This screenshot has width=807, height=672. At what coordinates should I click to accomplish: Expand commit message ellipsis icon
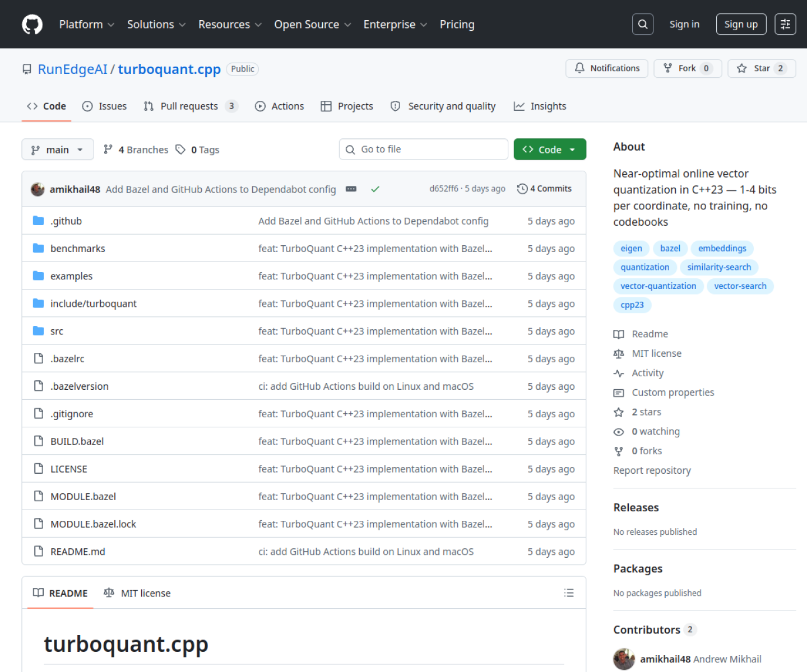tap(351, 189)
